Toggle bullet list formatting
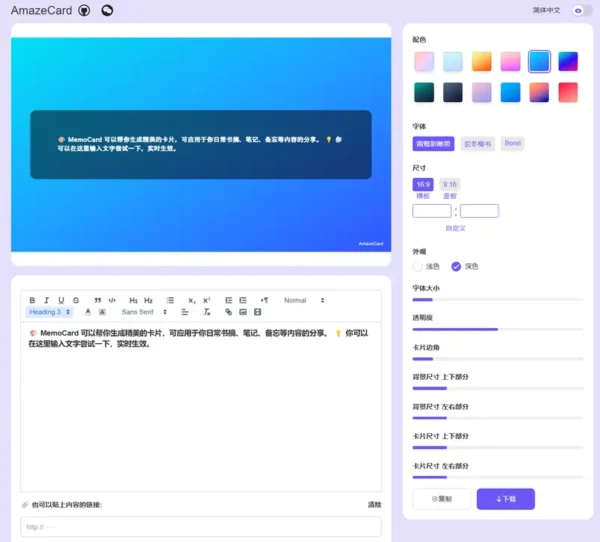 click(x=170, y=300)
